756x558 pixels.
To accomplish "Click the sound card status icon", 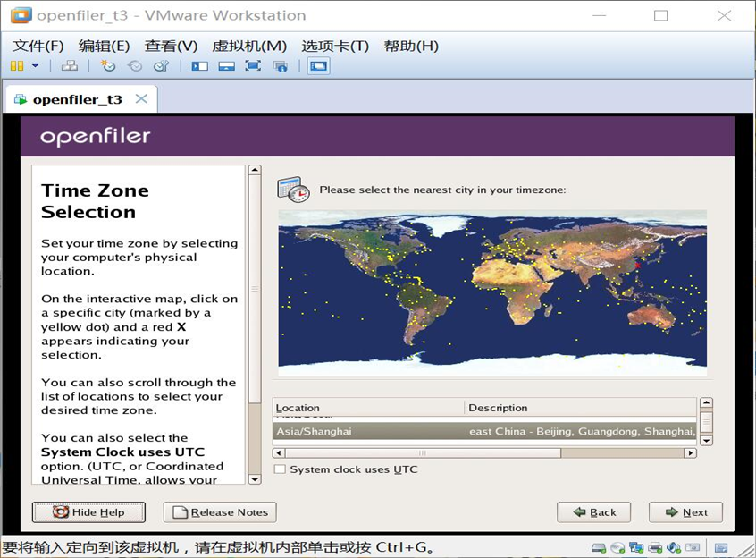I will click(x=674, y=547).
